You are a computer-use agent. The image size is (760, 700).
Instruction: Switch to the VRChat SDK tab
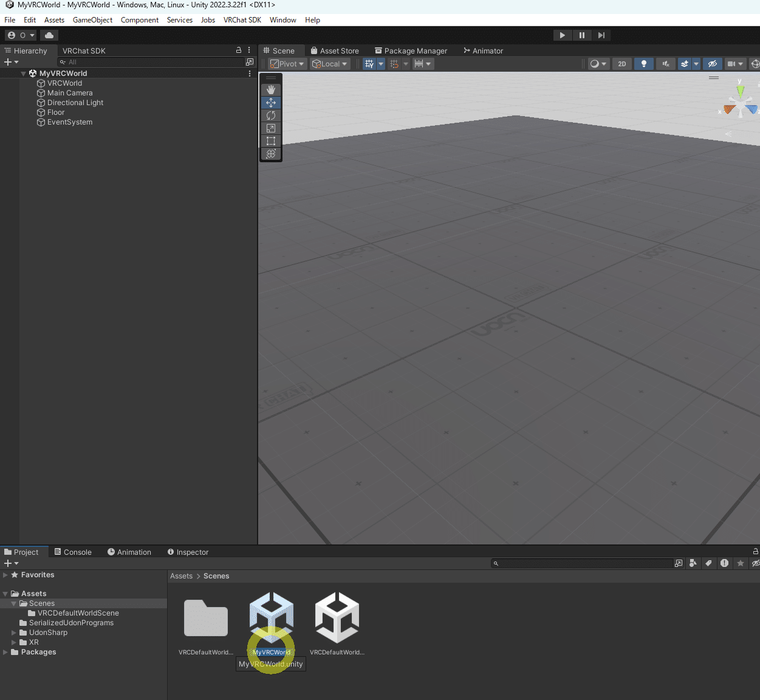[84, 51]
